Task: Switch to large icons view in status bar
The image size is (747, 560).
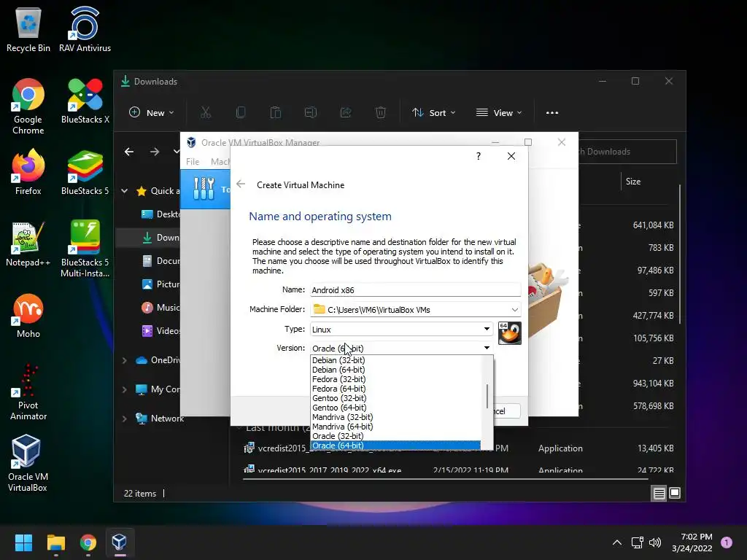Action: [x=675, y=494]
